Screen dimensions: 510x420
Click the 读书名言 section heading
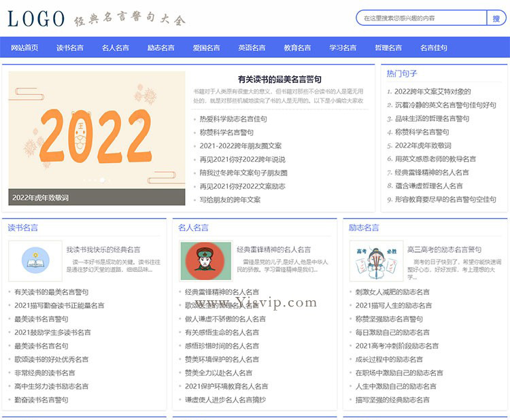(x=22, y=228)
